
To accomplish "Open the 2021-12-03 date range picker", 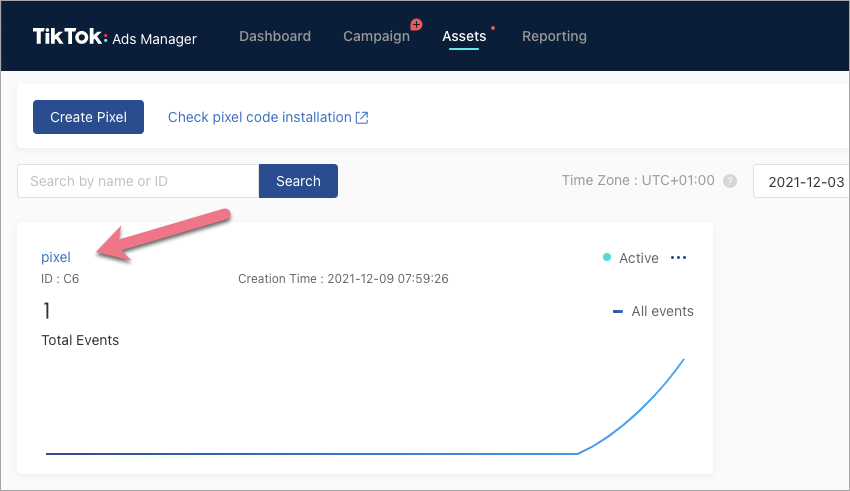I will 800,181.
